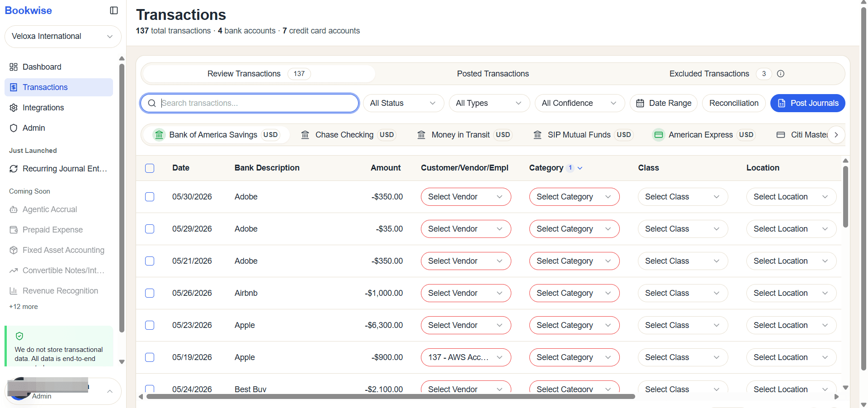Click the SIP Mutual Funds bank icon
This screenshot has width=868, height=408.
click(x=538, y=135)
